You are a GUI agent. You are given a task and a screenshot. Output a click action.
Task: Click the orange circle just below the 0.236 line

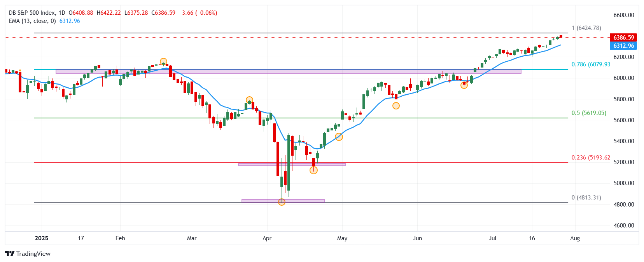[313, 170]
